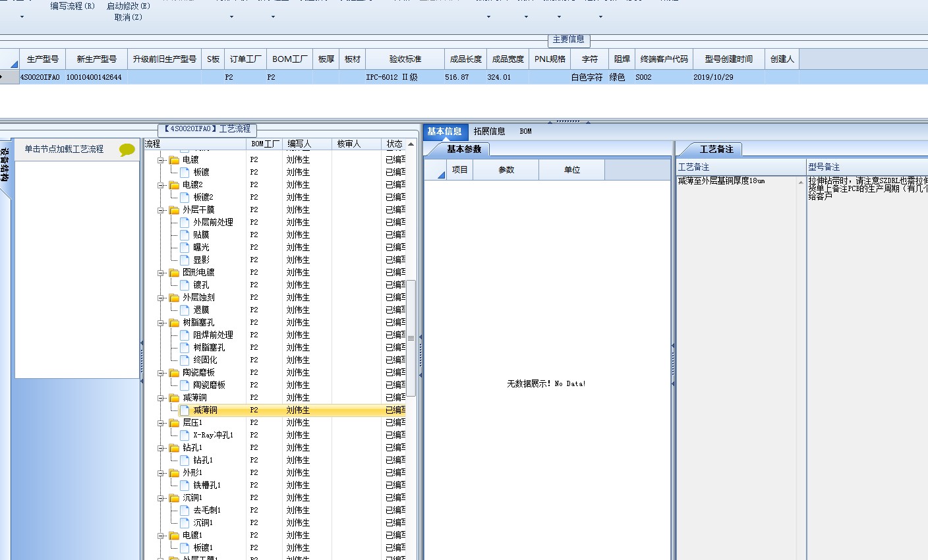Screen dimensions: 928x560
Task: Click the 阻焊前处理 document icon
Action: [x=185, y=335]
